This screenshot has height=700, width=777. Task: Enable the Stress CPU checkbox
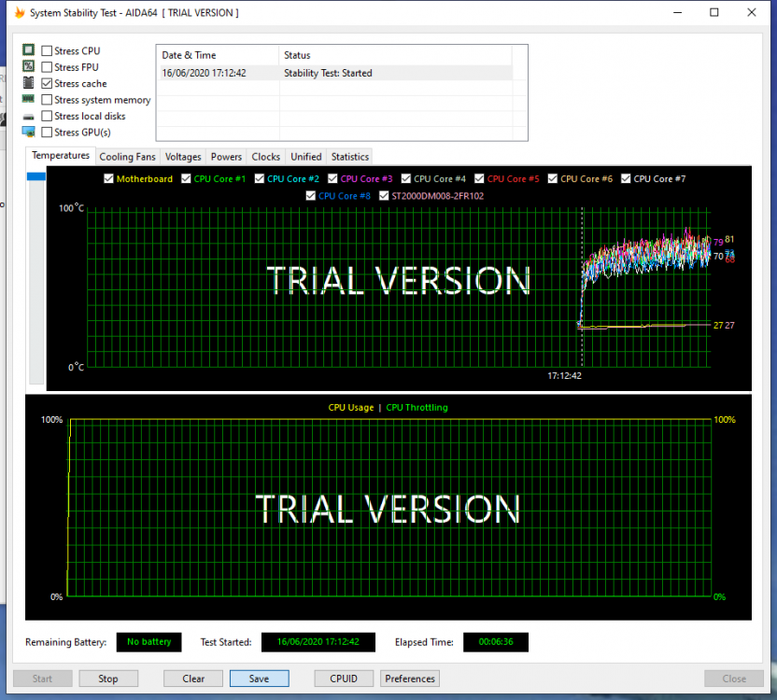pos(47,51)
